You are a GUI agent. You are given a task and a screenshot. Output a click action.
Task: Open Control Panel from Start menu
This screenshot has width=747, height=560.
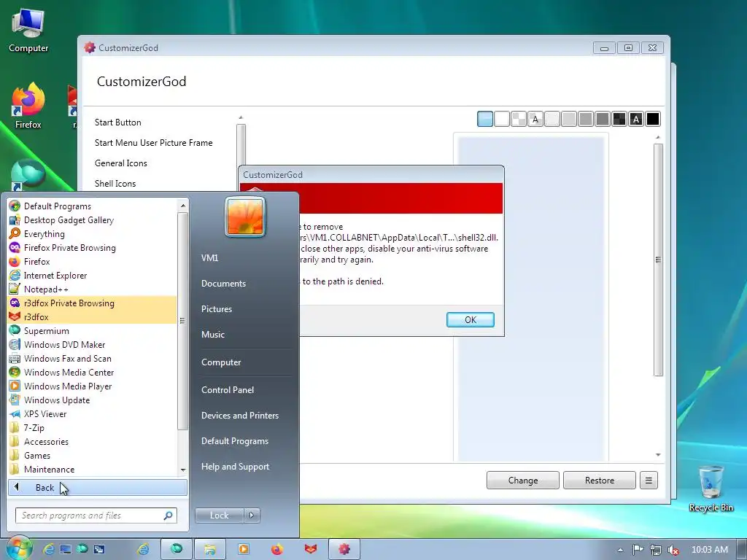228,389
